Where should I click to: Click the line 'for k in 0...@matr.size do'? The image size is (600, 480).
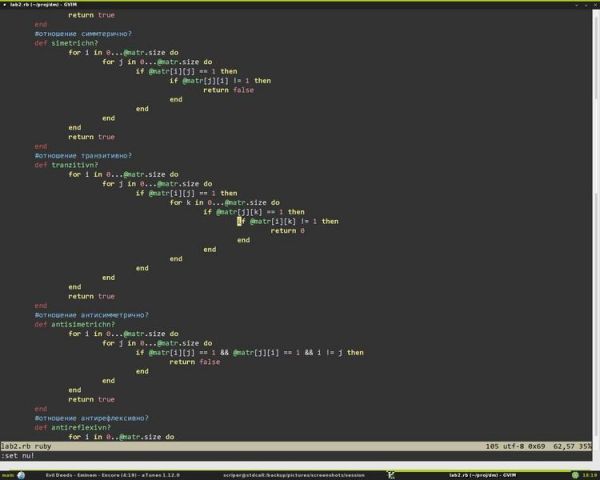(x=225, y=202)
